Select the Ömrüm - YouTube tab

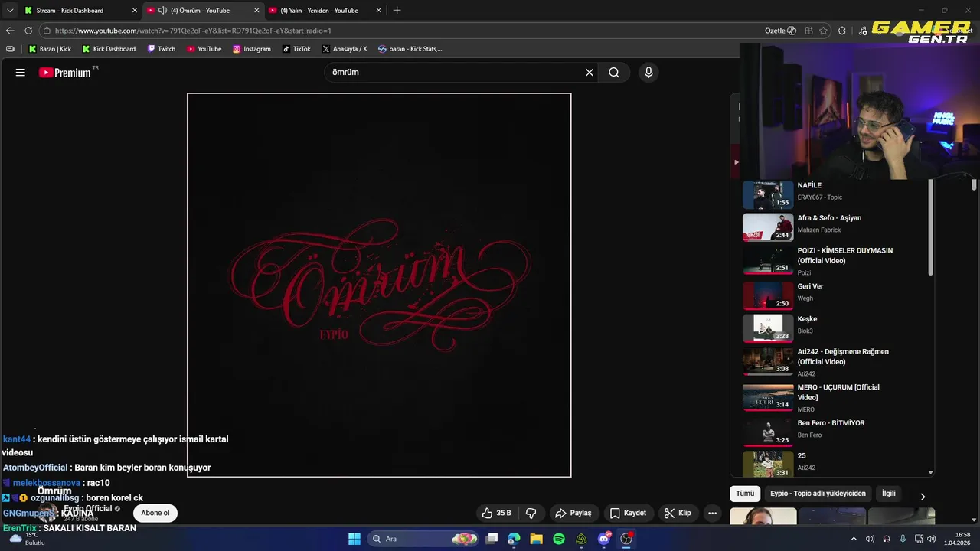[203, 11]
